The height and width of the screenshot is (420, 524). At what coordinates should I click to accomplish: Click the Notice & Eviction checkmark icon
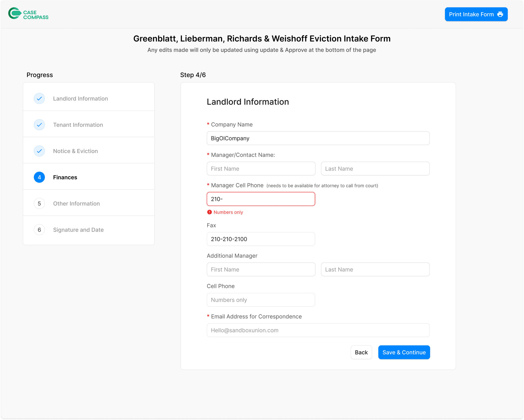(x=39, y=151)
